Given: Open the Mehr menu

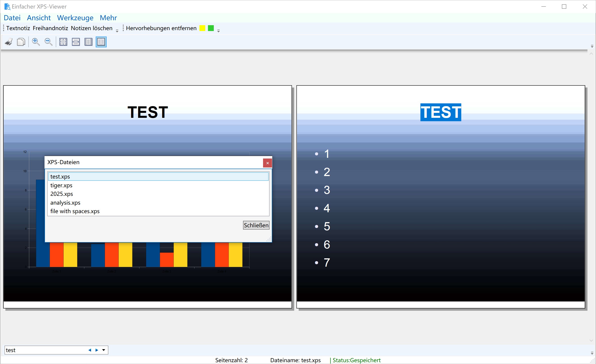Looking at the screenshot, I should point(108,18).
